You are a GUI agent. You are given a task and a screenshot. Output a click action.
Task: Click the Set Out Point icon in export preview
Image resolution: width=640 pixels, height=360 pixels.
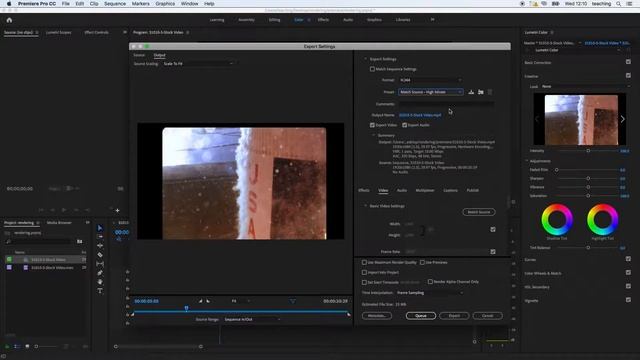point(208,301)
